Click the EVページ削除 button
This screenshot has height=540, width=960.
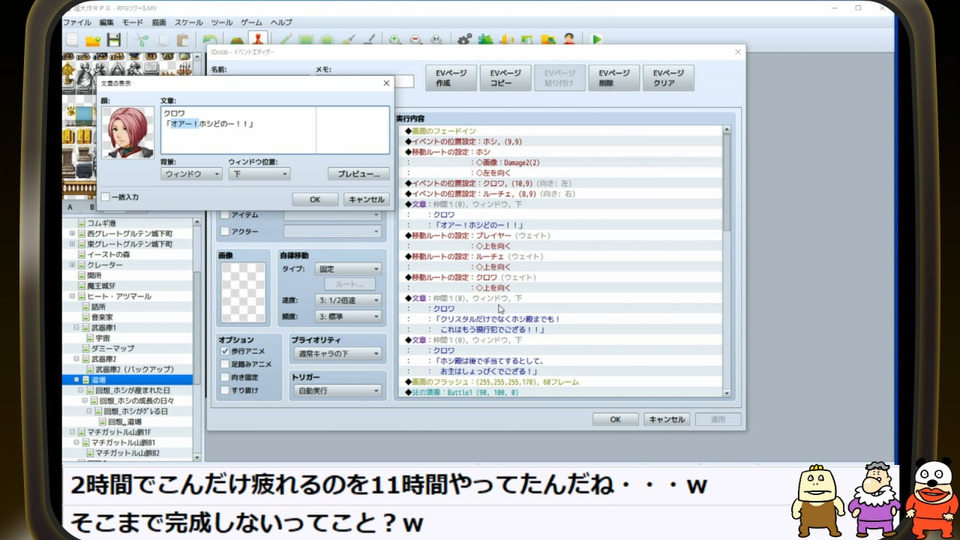(x=614, y=78)
